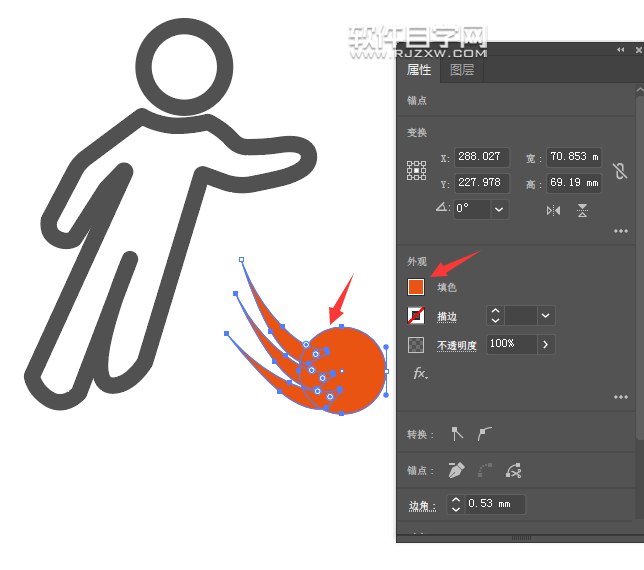Image resolution: width=644 pixels, height=570 pixels.
Task: Click the height field 69.19 mm
Action: click(x=574, y=183)
